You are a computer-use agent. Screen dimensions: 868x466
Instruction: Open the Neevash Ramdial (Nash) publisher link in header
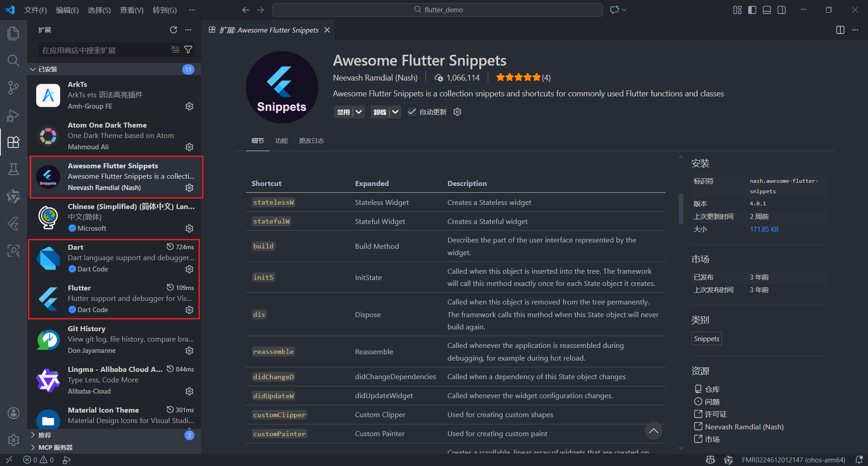tap(375, 78)
